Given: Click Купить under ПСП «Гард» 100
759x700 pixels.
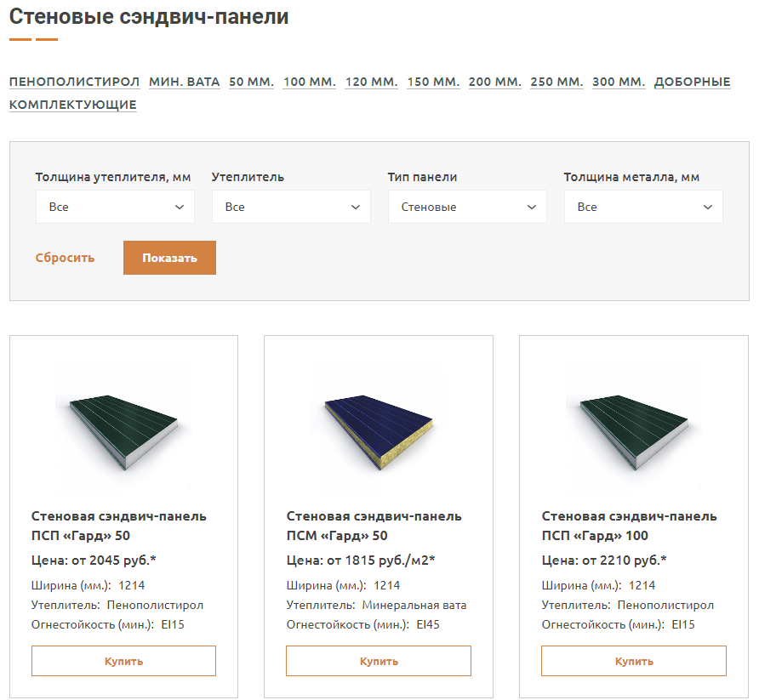Looking at the screenshot, I should (634, 661).
